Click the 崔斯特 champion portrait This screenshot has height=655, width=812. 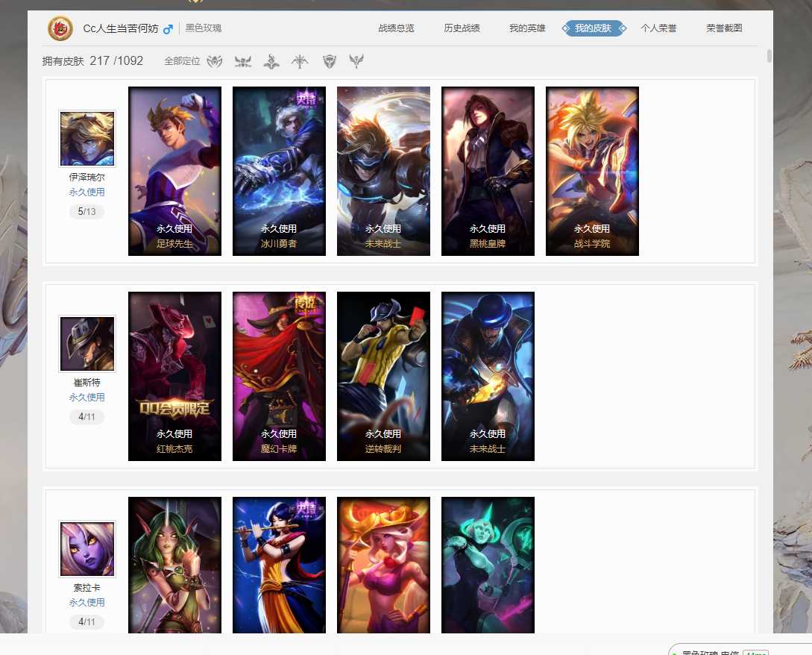click(87, 344)
